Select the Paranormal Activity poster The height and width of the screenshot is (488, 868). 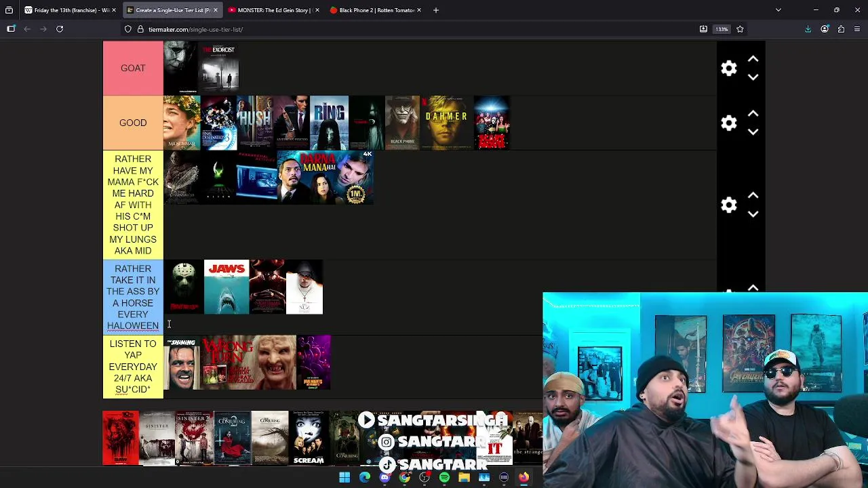pyautogui.click(x=257, y=178)
